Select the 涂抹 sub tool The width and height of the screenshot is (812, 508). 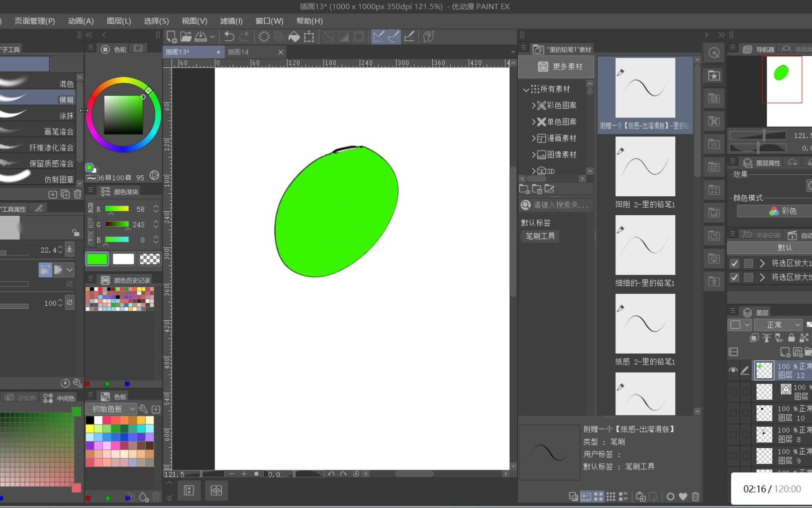[x=66, y=116]
